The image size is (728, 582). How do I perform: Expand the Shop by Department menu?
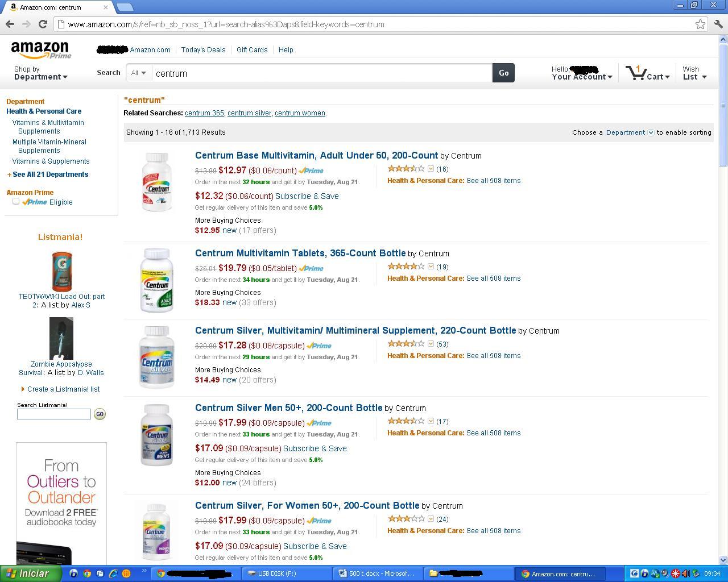(40, 73)
